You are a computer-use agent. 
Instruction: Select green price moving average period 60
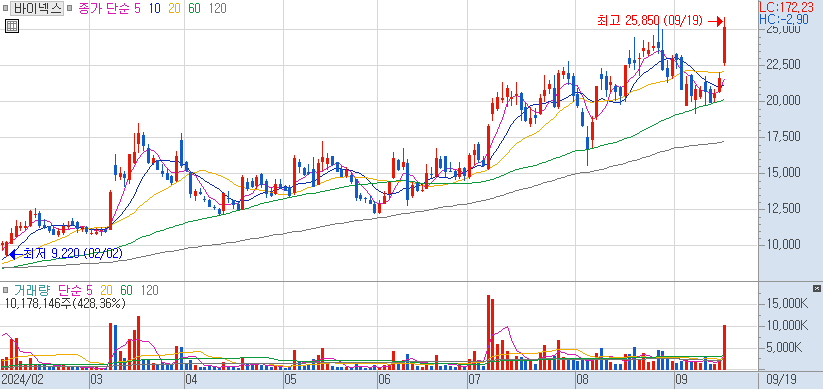click(x=194, y=8)
